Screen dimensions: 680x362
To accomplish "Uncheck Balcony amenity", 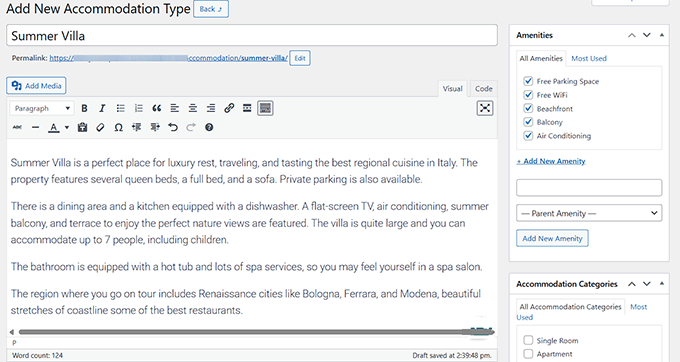I will coord(528,122).
